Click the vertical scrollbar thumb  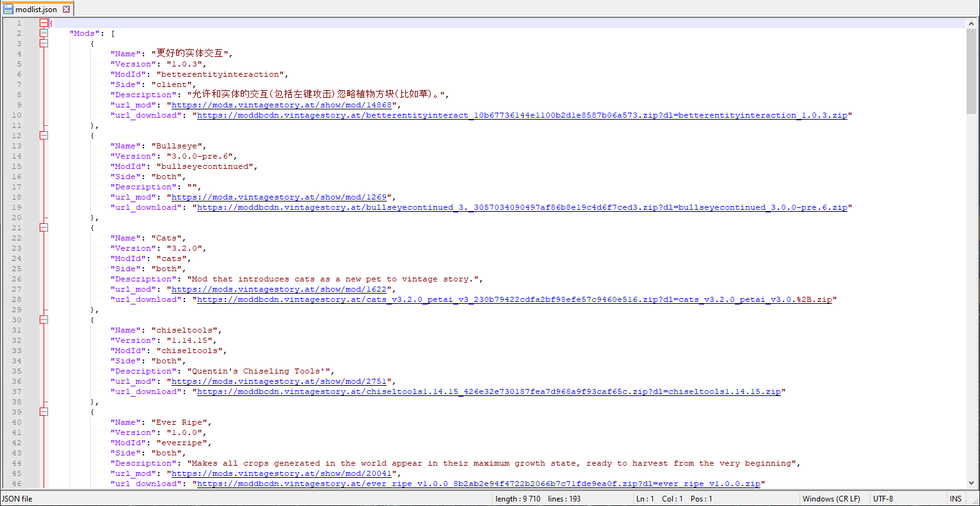click(x=972, y=72)
